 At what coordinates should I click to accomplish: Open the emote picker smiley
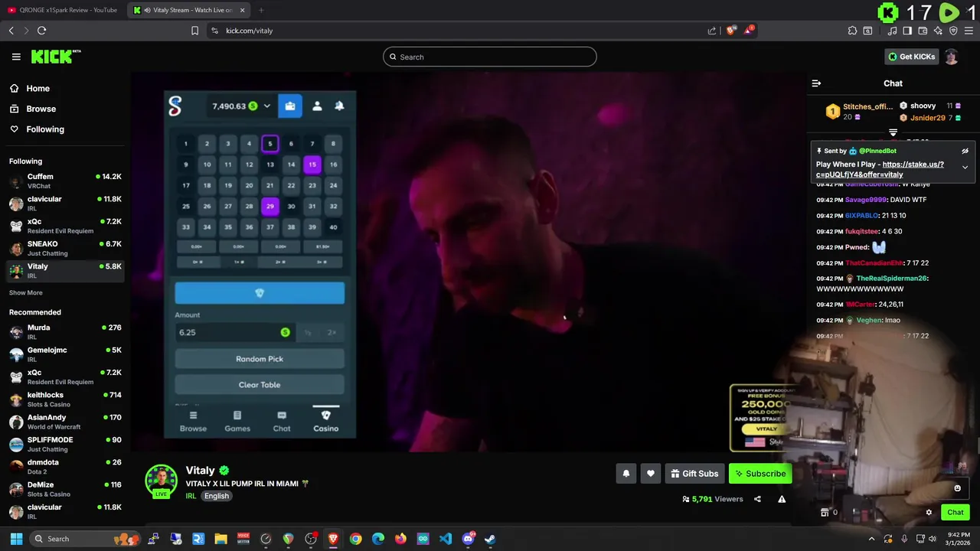(957, 488)
